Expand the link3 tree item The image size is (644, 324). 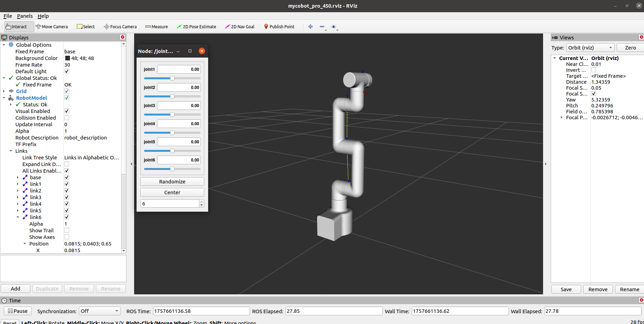click(18, 197)
